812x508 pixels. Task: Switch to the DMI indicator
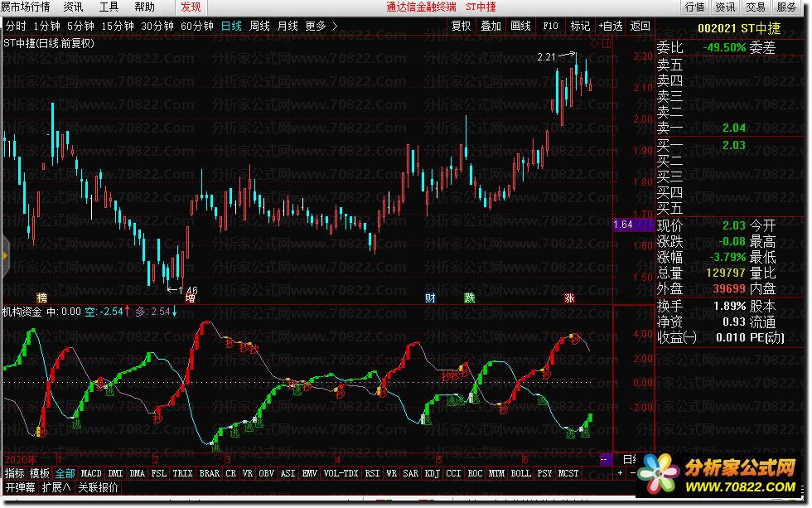pyautogui.click(x=115, y=473)
